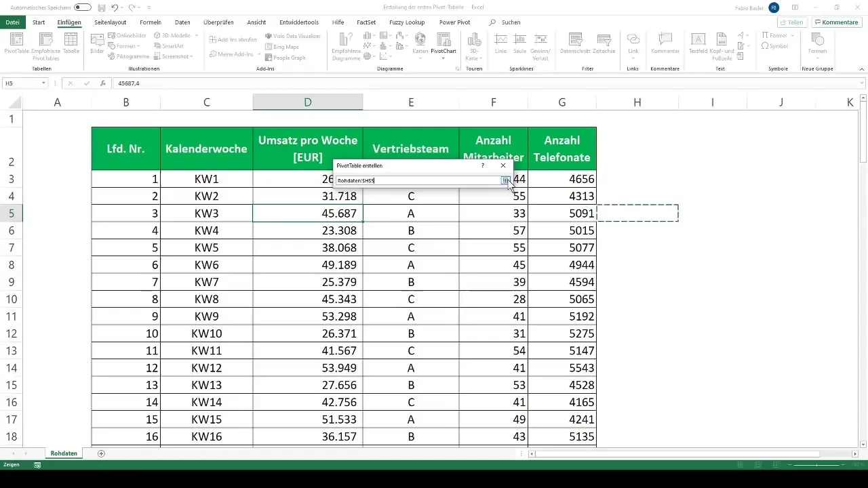The width and height of the screenshot is (868, 488).
Task: Click Add-Ins abrufen
Action: pos(233,39)
